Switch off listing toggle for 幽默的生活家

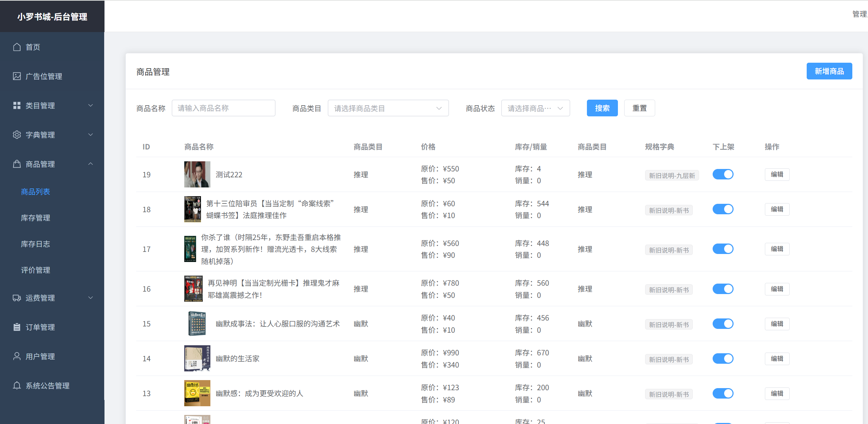tap(723, 359)
